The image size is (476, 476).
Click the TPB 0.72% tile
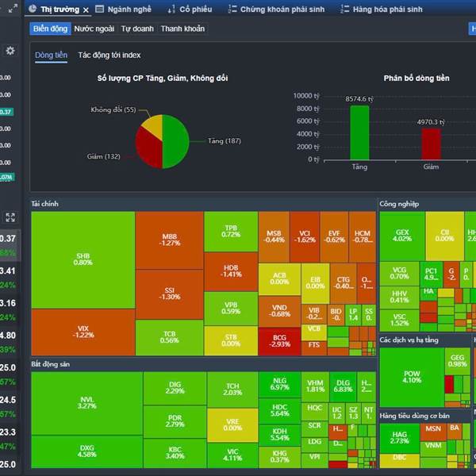pyautogui.click(x=231, y=232)
